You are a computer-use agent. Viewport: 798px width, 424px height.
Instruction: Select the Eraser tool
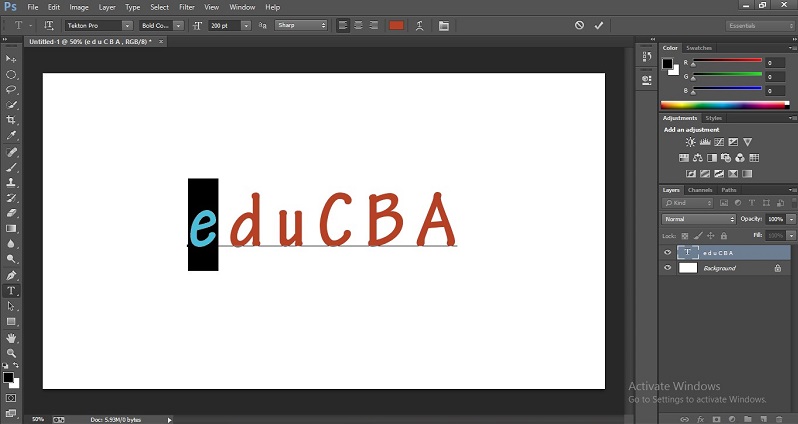pyautogui.click(x=11, y=213)
